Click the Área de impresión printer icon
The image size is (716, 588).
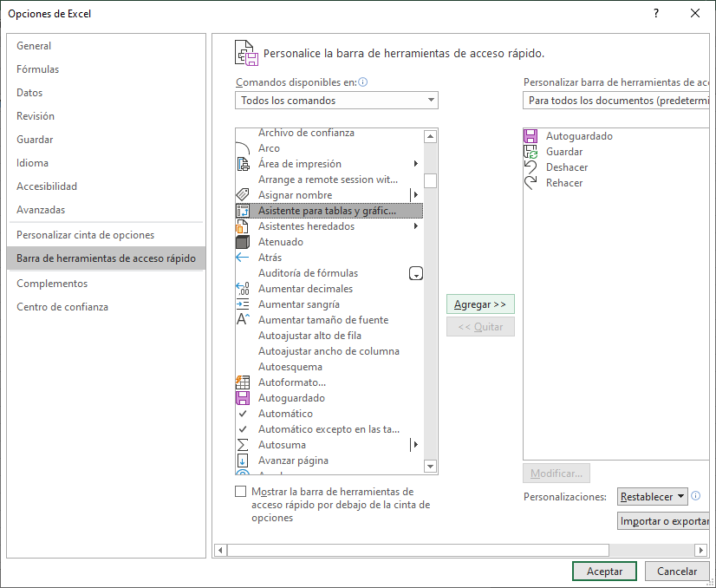[243, 164]
